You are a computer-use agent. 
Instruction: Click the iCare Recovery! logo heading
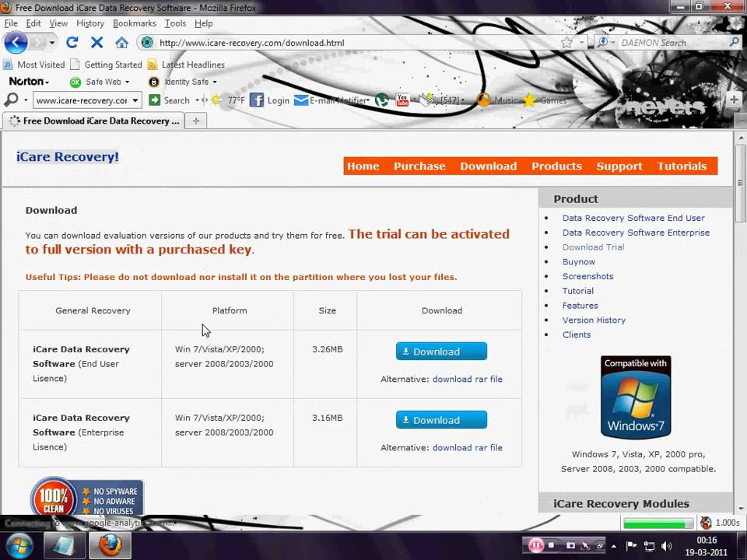(68, 156)
